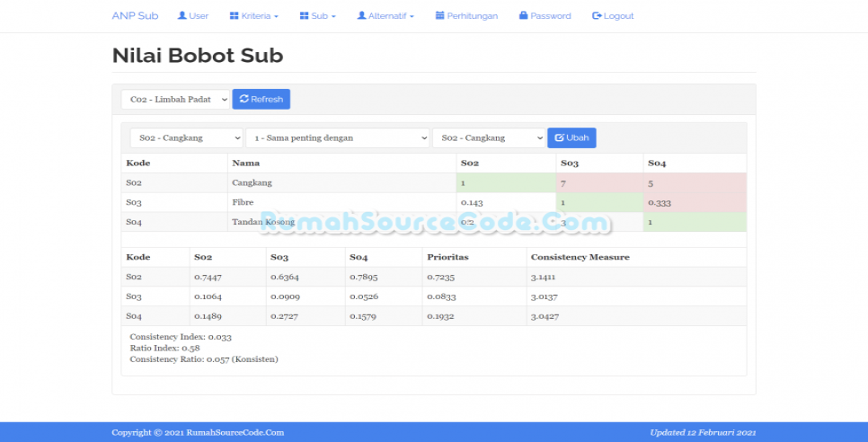Open the Password page
Screen dimensions: 868x442
click(545, 16)
